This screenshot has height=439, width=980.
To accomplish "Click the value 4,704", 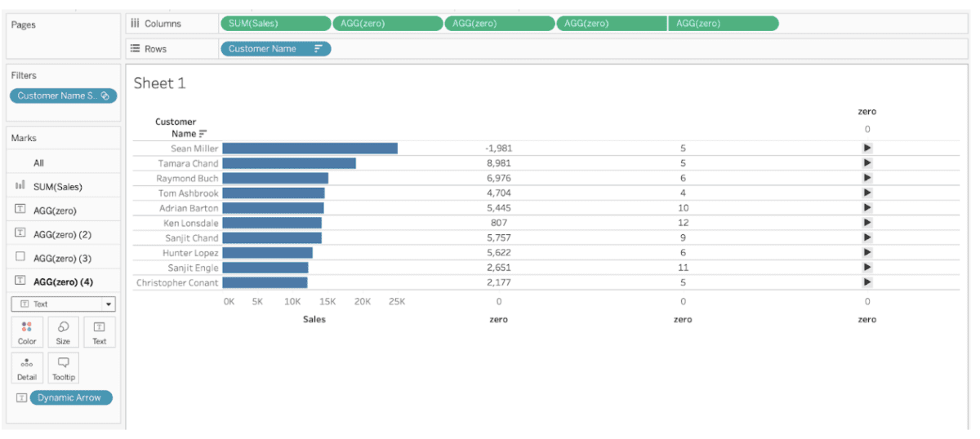I will (x=498, y=193).
